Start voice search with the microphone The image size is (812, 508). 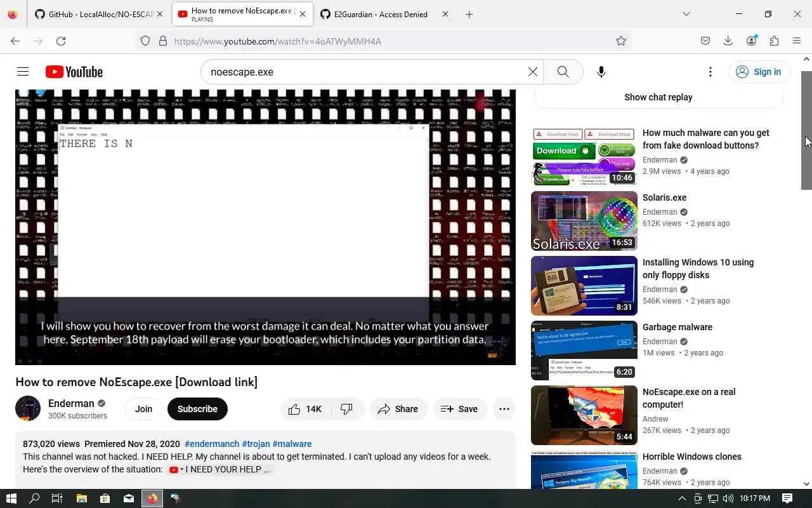(601, 72)
